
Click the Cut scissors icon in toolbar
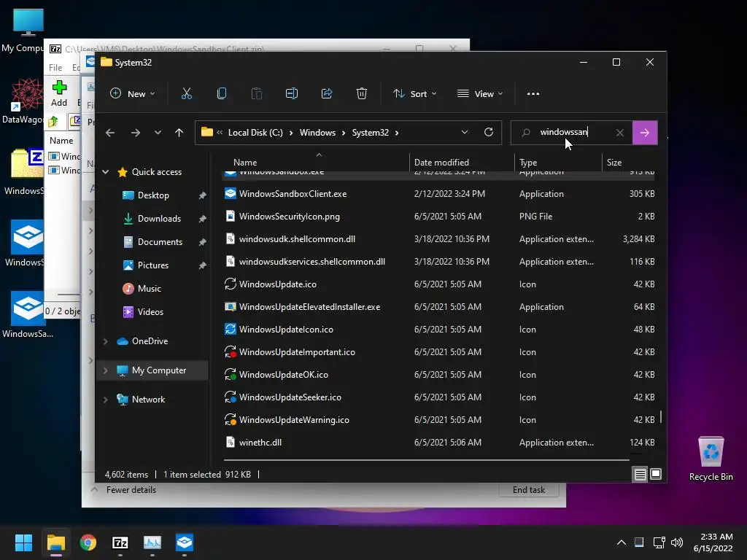point(186,94)
